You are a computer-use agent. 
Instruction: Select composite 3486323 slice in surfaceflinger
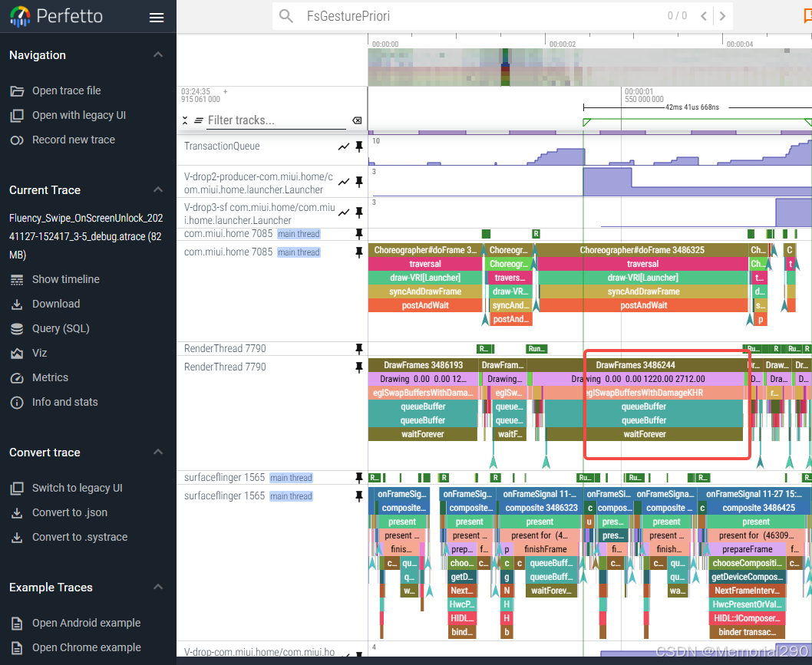tap(541, 508)
